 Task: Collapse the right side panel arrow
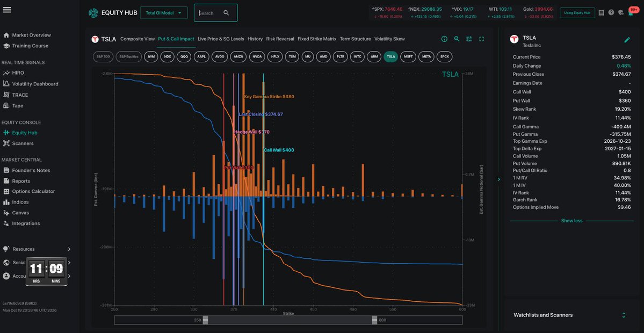(x=498, y=179)
